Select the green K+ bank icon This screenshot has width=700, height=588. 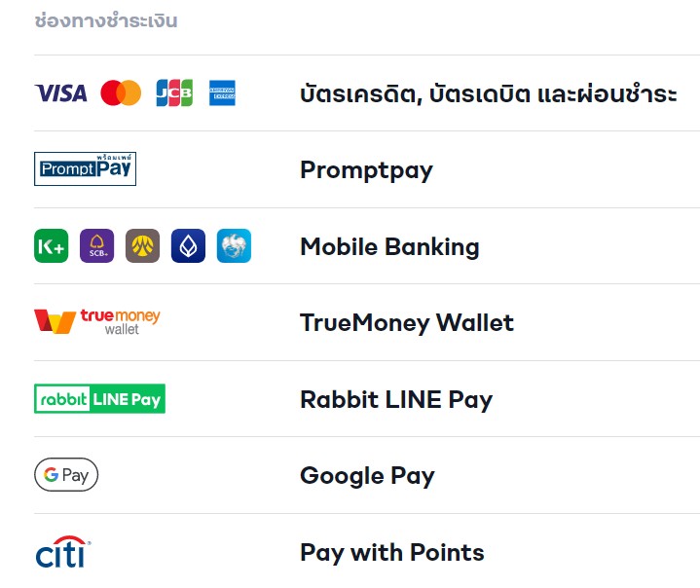coord(51,246)
